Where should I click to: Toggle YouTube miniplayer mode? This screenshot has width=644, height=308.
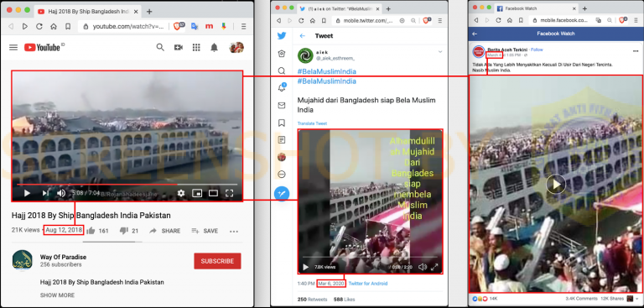coord(197,193)
